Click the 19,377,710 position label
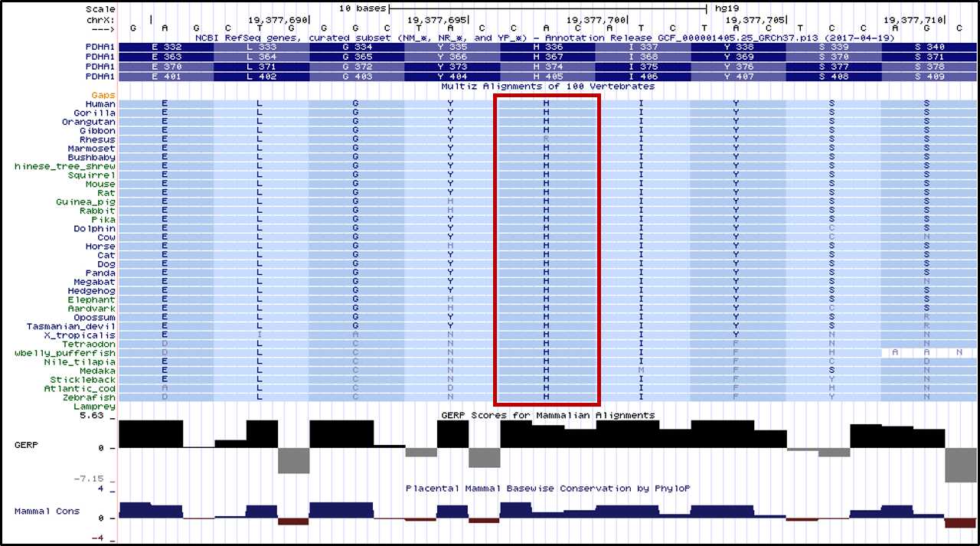This screenshot has width=980, height=546. coord(914,19)
